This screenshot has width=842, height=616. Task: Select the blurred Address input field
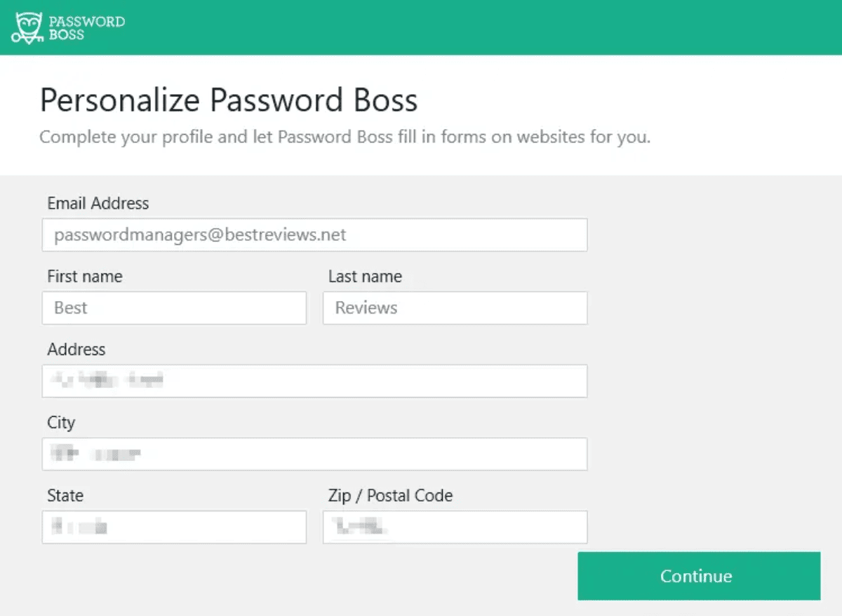click(314, 381)
